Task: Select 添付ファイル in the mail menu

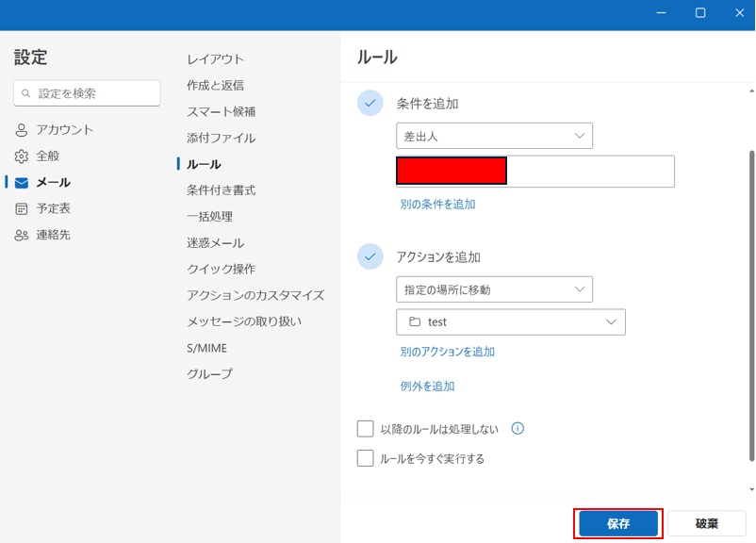Action: pyautogui.click(x=222, y=138)
